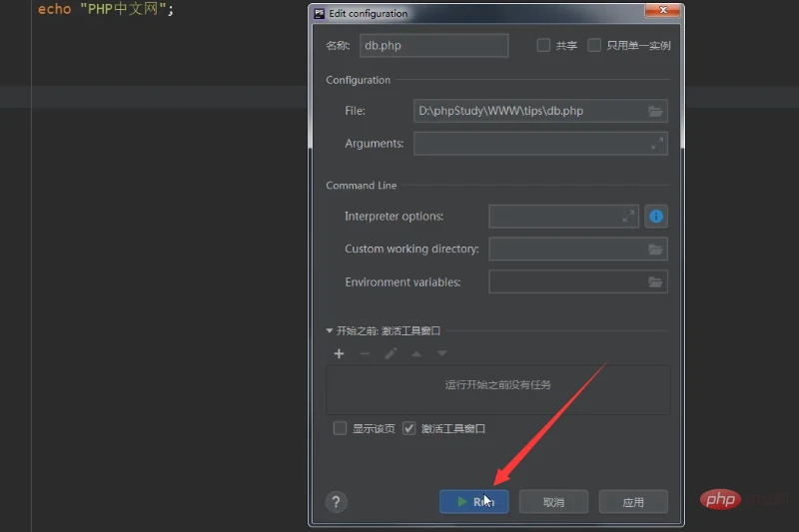This screenshot has height=532, width=799.
Task: Show interpreter options info icon
Action: (x=656, y=217)
